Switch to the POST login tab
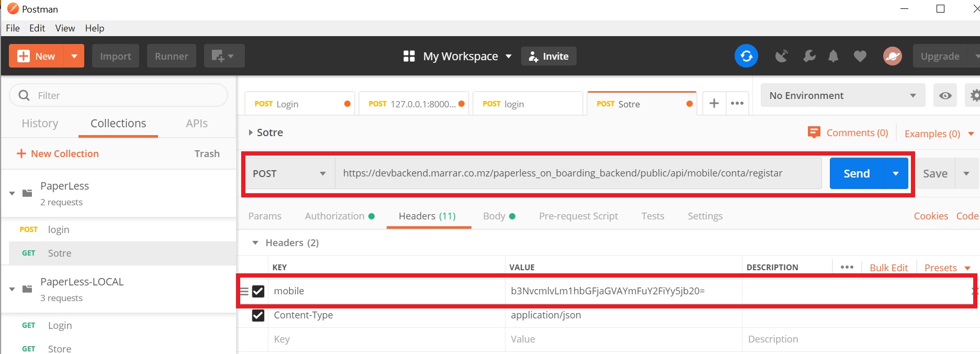 pyautogui.click(x=527, y=104)
